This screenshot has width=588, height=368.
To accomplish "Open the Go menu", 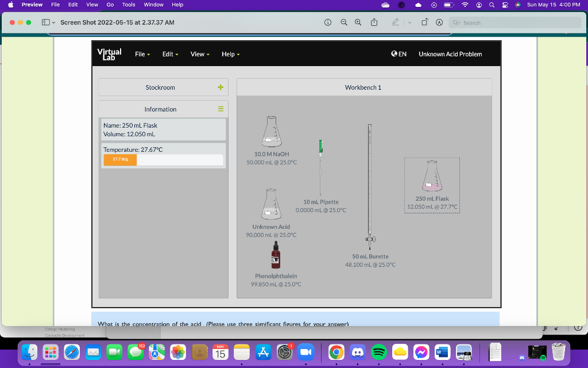I will 110,5.
